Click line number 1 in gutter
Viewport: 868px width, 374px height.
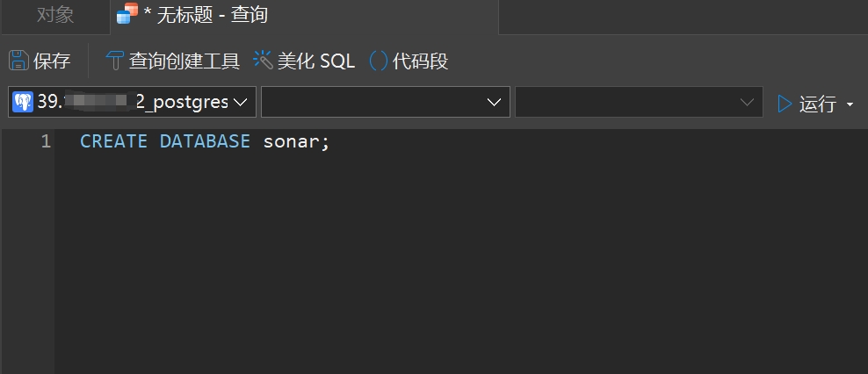point(46,141)
